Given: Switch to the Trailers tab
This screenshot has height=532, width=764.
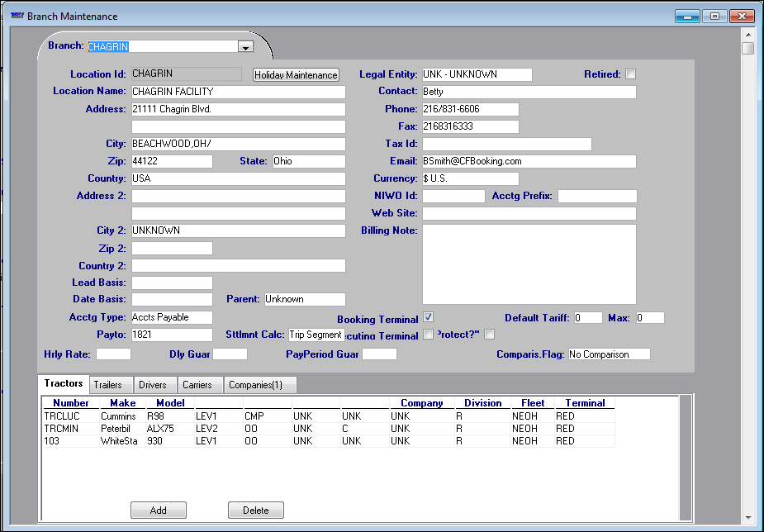Looking at the screenshot, I should [x=107, y=385].
